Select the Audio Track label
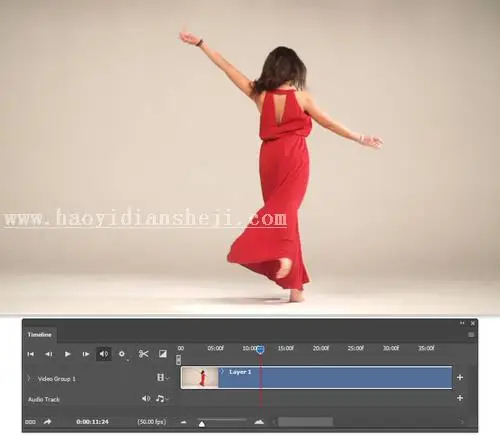Image resolution: width=500 pixels, height=435 pixels. 44,399
